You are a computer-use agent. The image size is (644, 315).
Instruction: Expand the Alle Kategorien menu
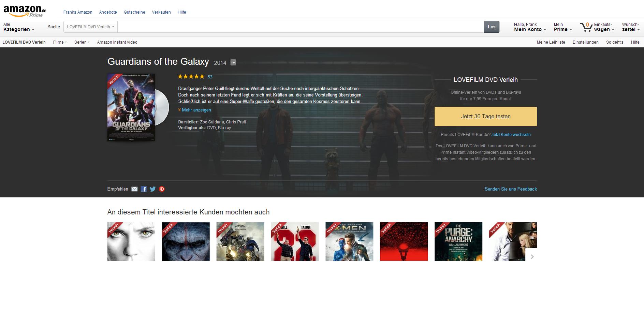tap(19, 27)
